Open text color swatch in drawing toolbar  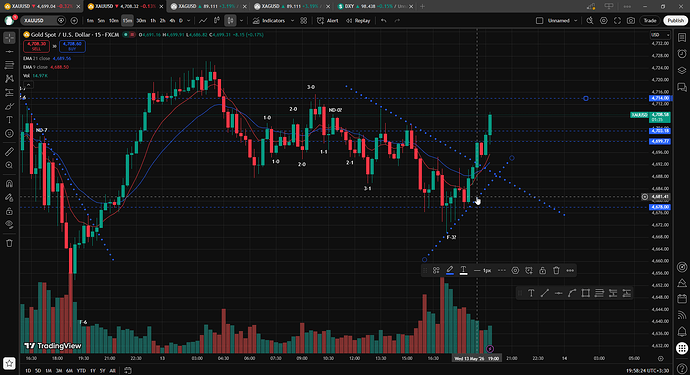463,270
